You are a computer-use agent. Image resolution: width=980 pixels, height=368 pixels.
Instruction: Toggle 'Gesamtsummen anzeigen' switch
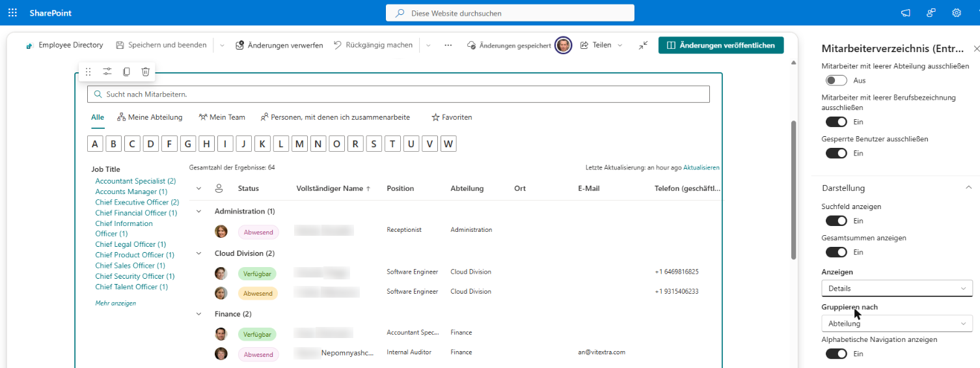[x=836, y=252]
